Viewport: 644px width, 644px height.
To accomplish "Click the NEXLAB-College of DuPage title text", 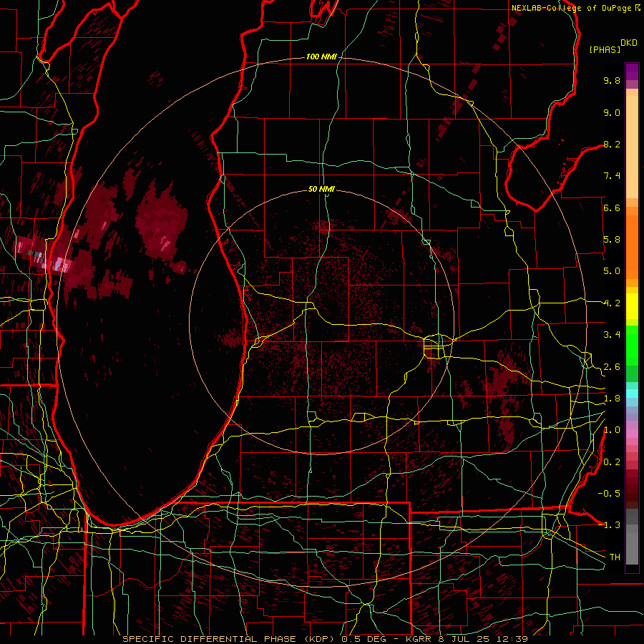I will (x=571, y=8).
